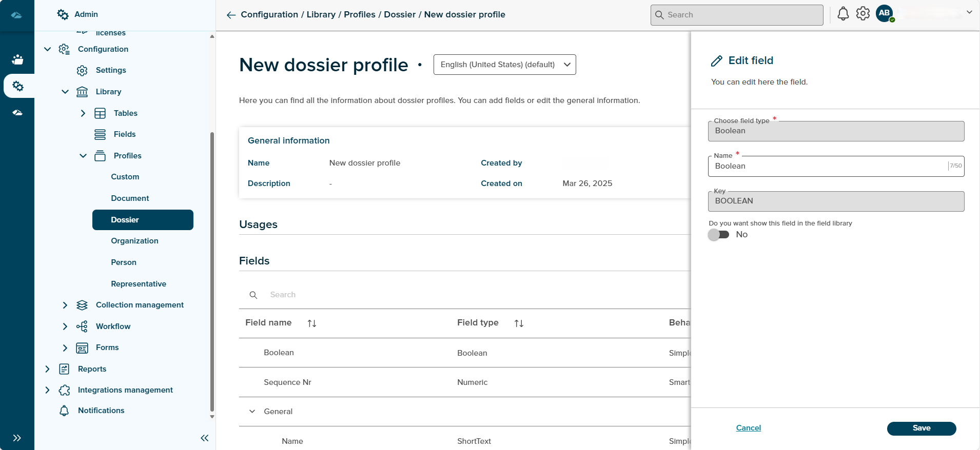
Task: Expand the Workflow node
Action: pos(65,326)
